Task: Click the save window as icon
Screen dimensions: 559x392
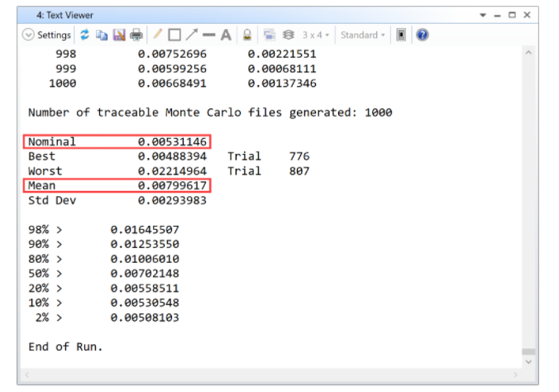Action: point(119,35)
